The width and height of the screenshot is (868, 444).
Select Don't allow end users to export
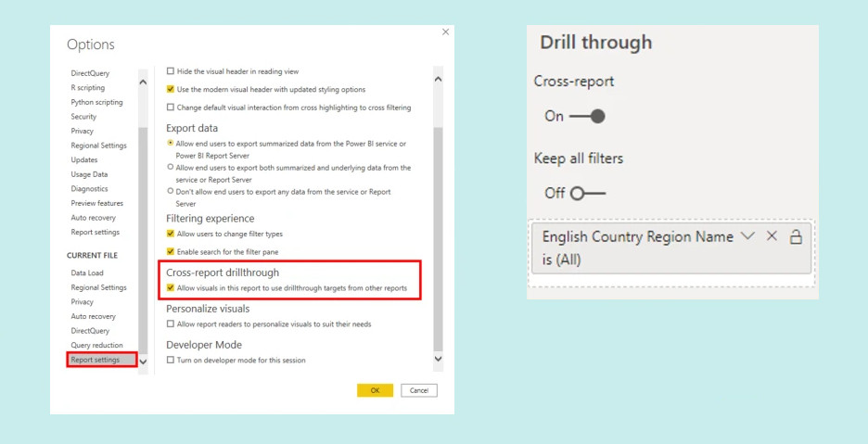(171, 191)
